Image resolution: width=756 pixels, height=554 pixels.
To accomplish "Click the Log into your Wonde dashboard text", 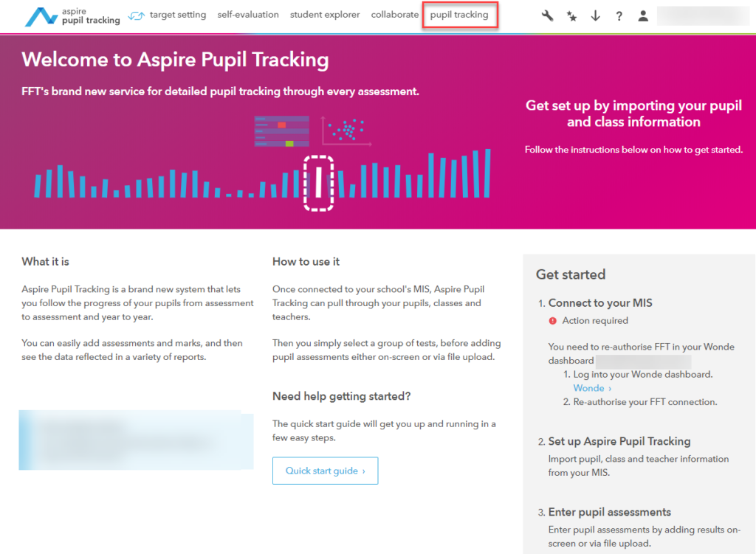I will pyautogui.click(x=643, y=374).
